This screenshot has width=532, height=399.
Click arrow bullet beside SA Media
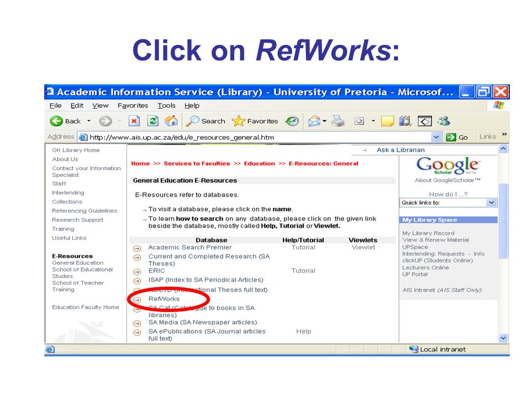tap(137, 323)
